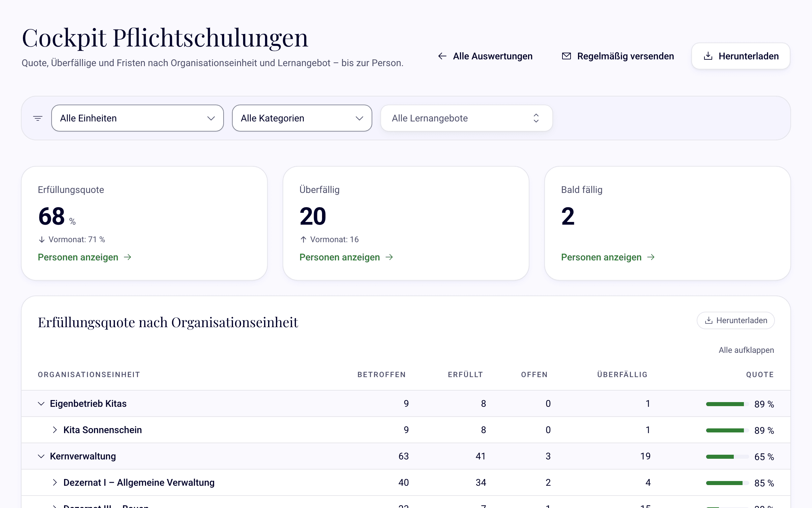Click the OFFEN column header

click(x=534, y=375)
